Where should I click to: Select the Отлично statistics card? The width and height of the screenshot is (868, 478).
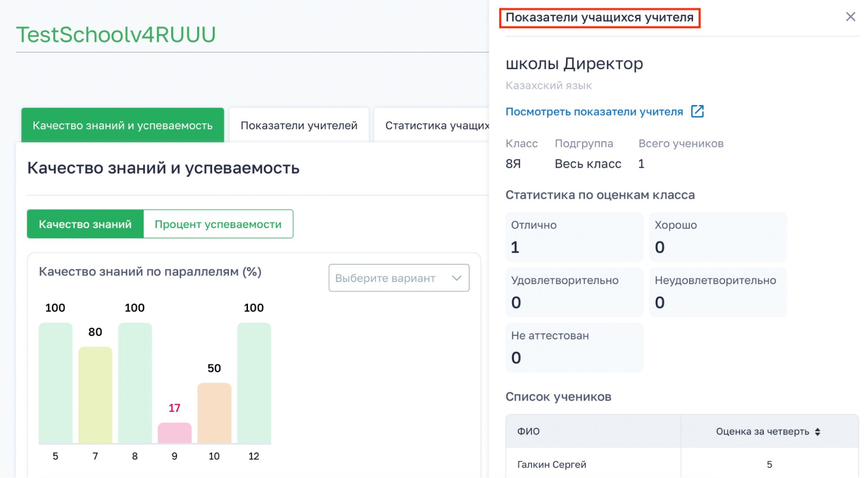(574, 237)
